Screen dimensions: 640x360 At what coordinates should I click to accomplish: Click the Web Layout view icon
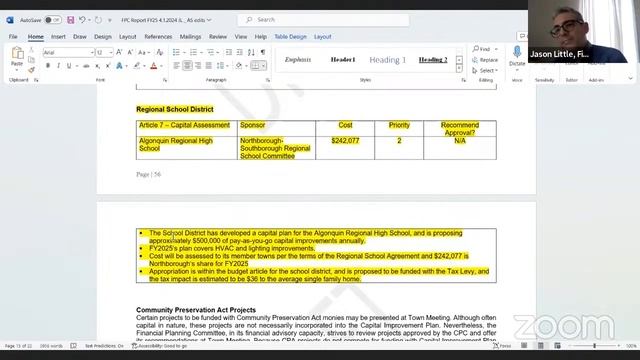point(557,346)
